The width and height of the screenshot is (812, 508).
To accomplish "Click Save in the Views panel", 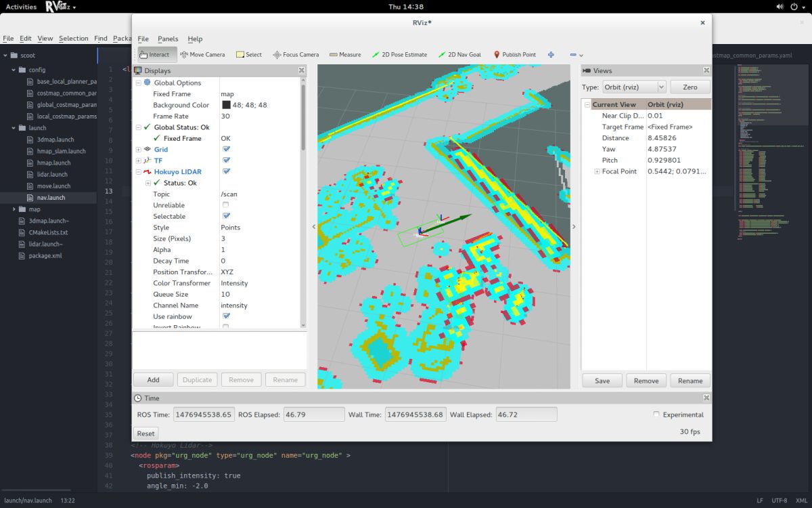I will click(602, 381).
